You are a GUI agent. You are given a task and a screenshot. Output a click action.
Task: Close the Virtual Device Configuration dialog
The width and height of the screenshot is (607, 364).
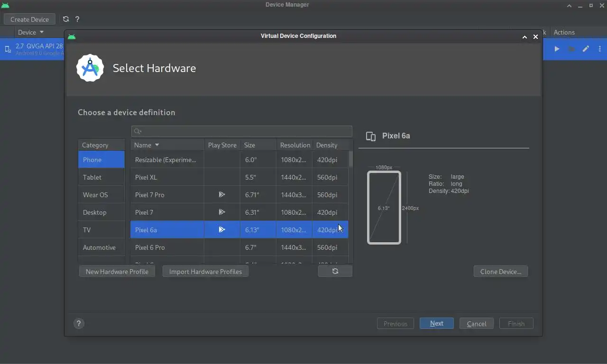[535, 36]
